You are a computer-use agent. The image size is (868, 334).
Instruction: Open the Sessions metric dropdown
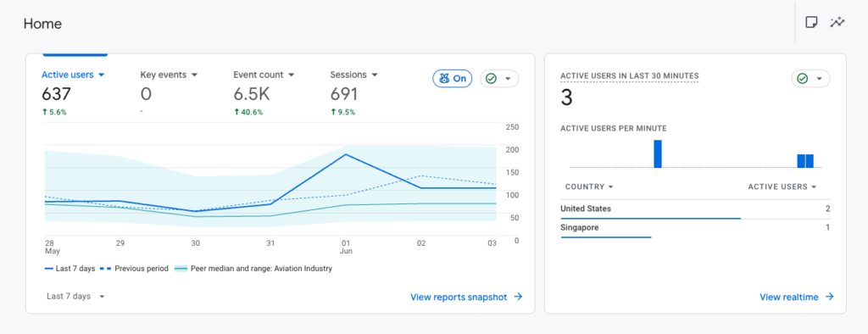pyautogui.click(x=354, y=75)
